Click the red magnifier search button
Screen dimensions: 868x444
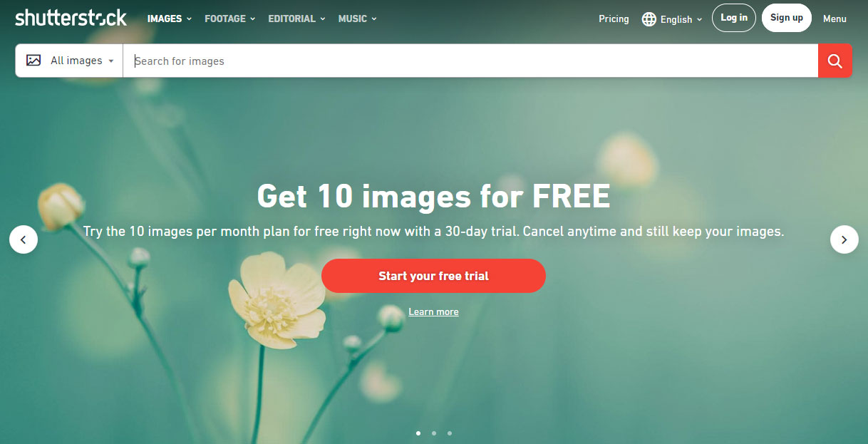[x=835, y=61]
